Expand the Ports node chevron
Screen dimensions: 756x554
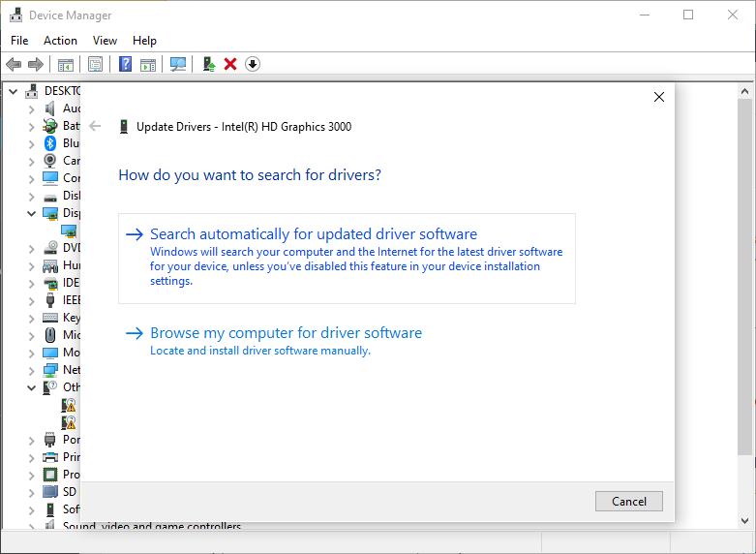(32, 440)
